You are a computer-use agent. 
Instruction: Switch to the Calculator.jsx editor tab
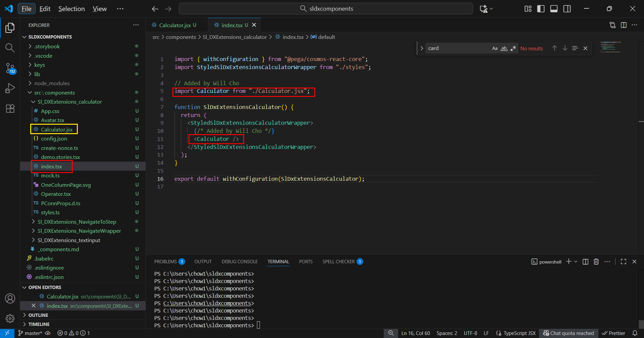coord(175,25)
